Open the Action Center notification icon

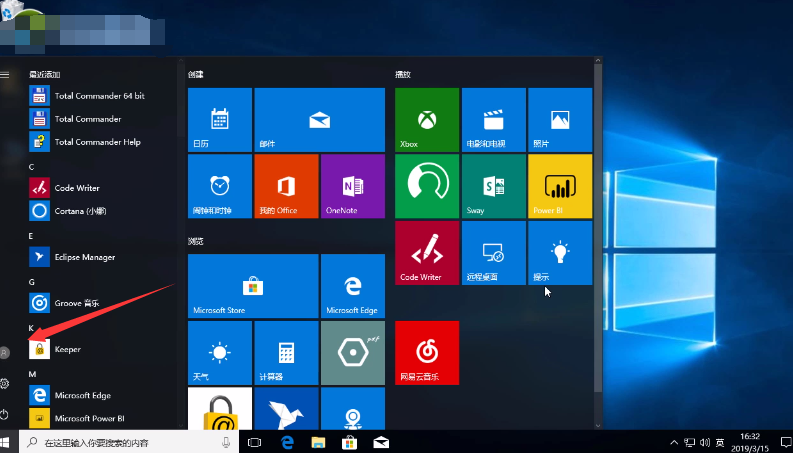pyautogui.click(x=785, y=442)
